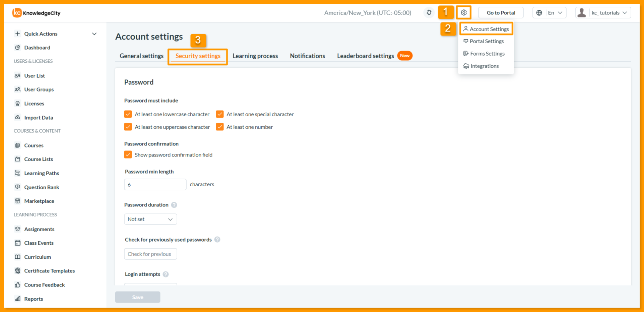Click the KnowledgeCity logo
Viewport: 644px width, 312px height.
[36, 13]
